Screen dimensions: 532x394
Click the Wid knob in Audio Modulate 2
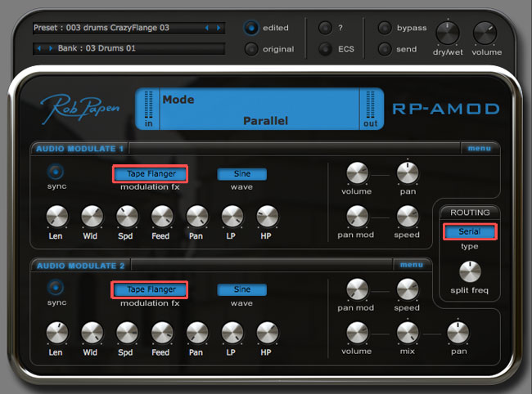point(92,333)
